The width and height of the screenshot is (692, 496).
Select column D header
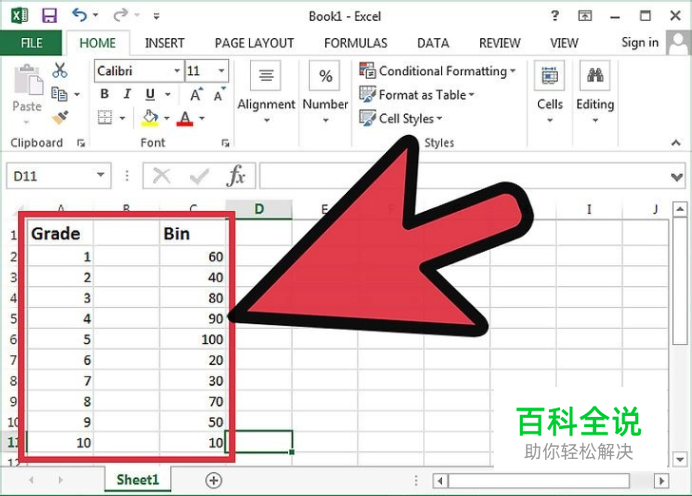tap(259, 209)
